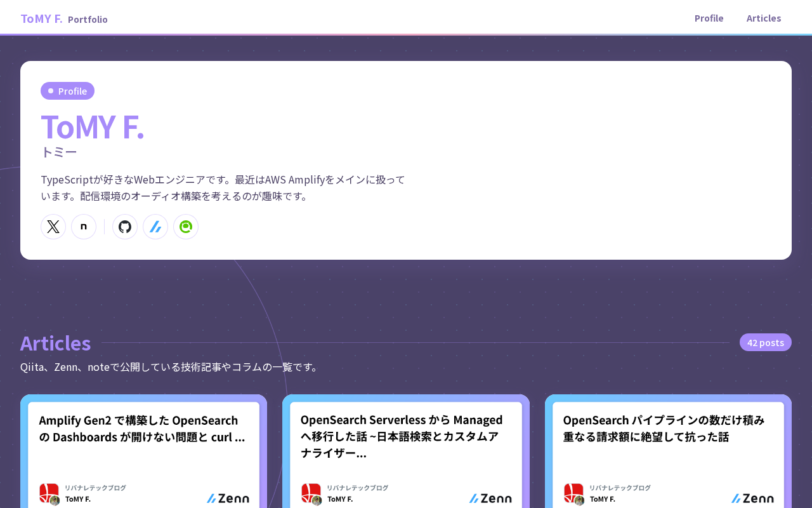The height and width of the screenshot is (508, 812).
Task: Click the ToMY F. Portfolio site logo
Action: [x=64, y=18]
